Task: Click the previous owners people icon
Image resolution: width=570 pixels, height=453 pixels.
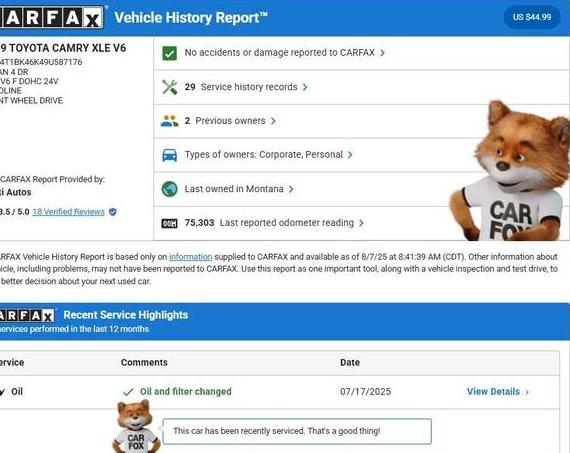Action: (x=169, y=121)
